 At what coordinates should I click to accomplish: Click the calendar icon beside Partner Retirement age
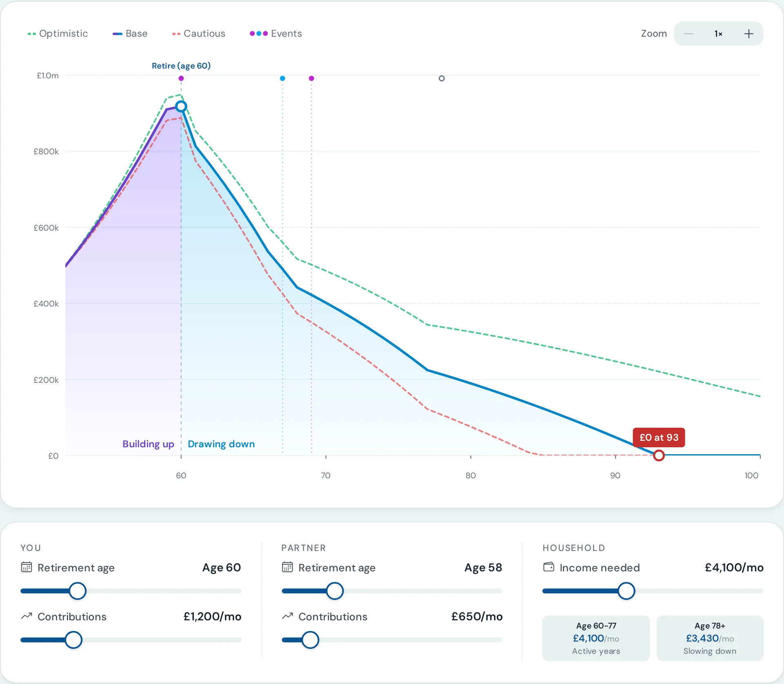pyautogui.click(x=287, y=567)
